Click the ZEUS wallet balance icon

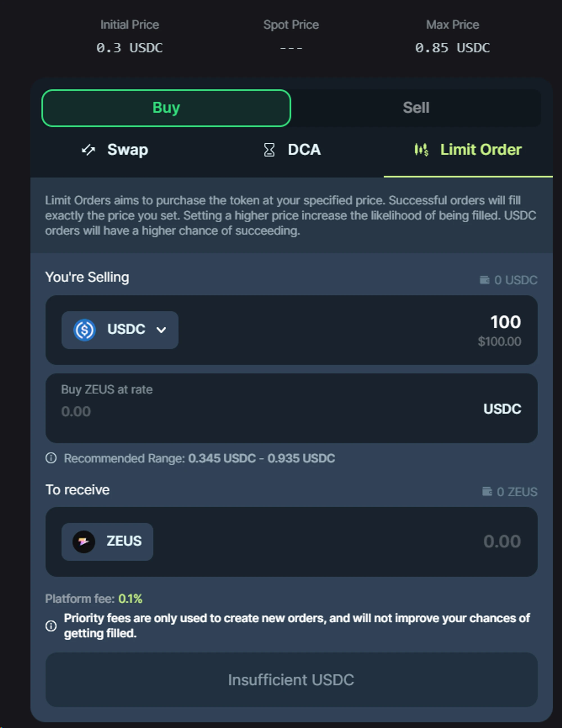(x=487, y=492)
